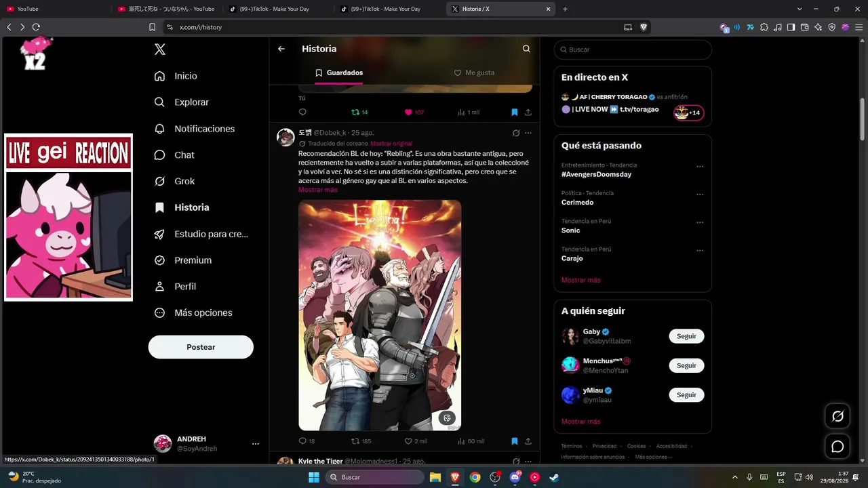Open Discord from the taskbar

click(x=515, y=477)
